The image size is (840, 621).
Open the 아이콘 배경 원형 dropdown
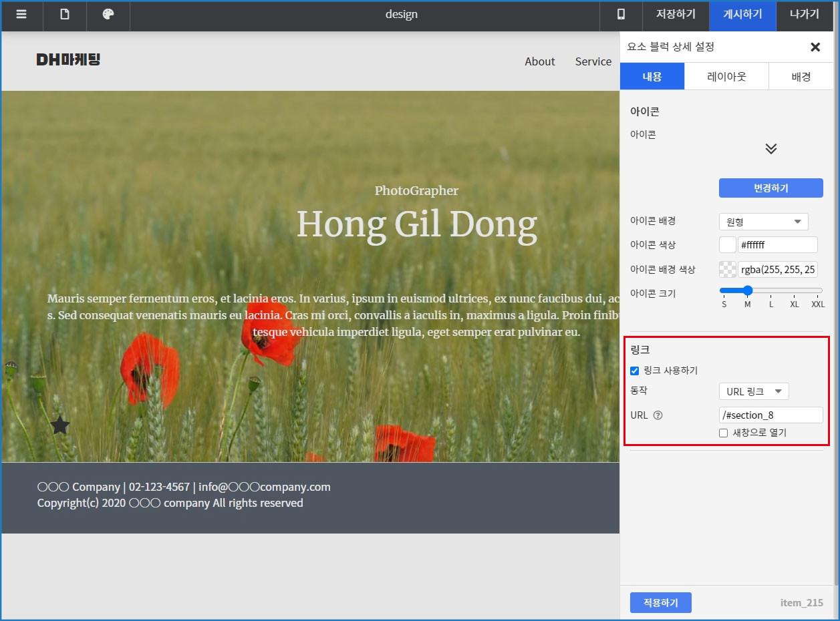tap(763, 222)
